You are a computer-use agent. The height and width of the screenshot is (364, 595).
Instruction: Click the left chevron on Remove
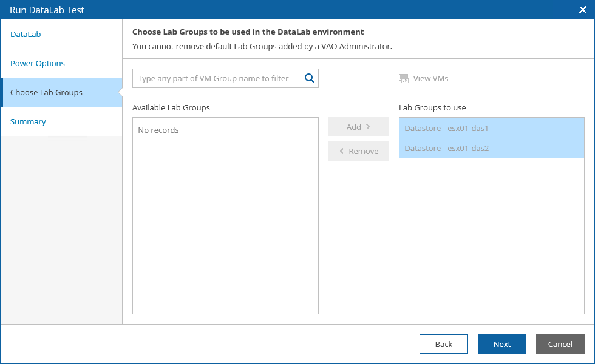pyautogui.click(x=342, y=151)
